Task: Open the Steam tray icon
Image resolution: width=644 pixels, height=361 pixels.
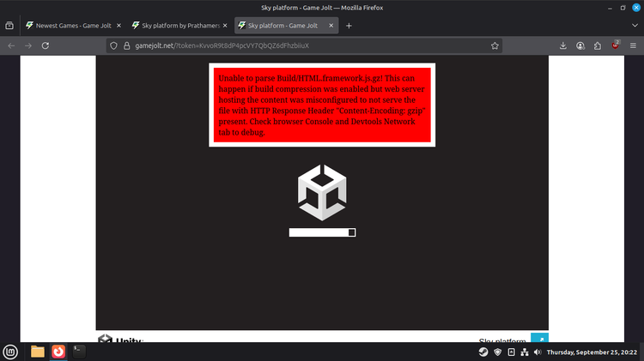Action: tap(483, 352)
